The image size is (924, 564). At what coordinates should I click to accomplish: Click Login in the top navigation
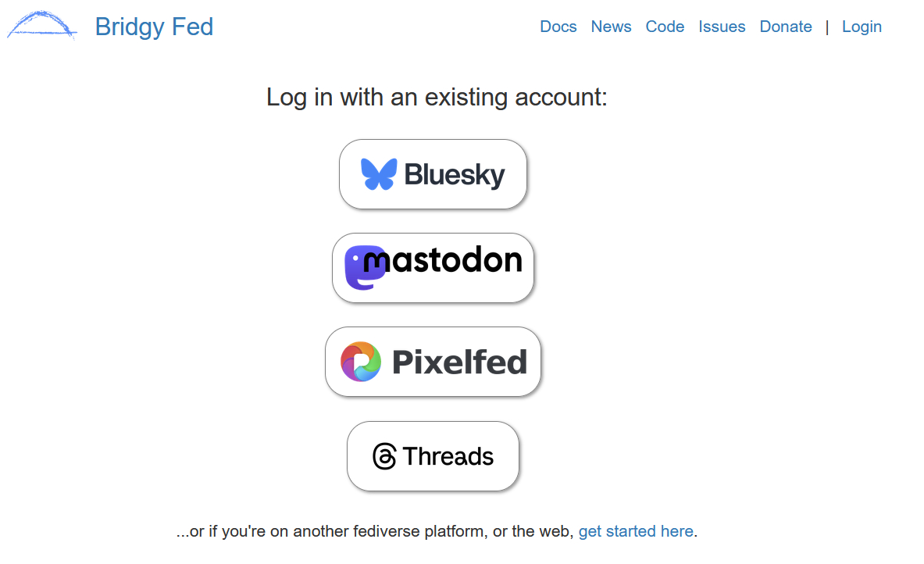pos(862,27)
